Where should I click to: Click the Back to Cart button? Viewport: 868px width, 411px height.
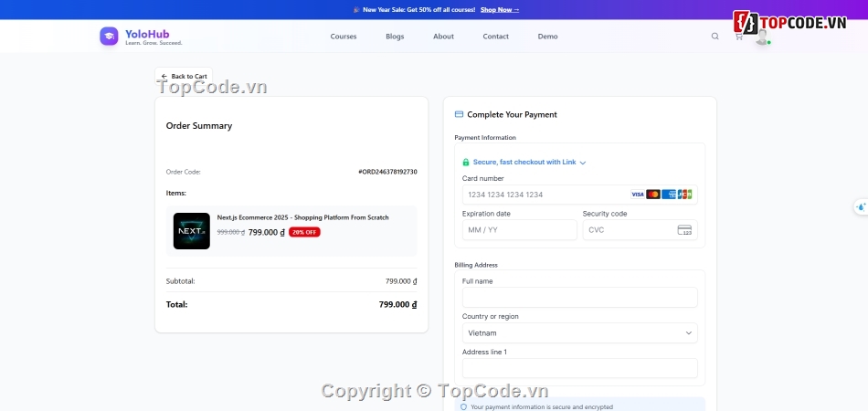click(x=184, y=77)
